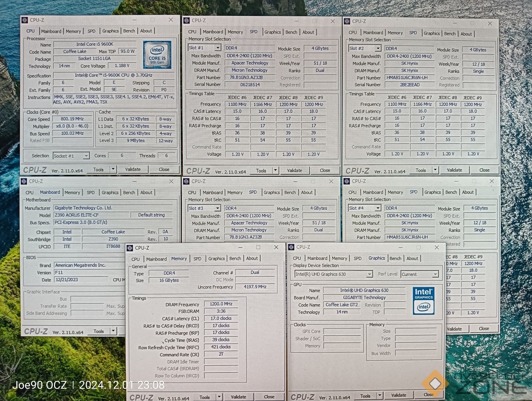Select the Memory tab in the Slot #1 window
Screen dimensions: 532x401
click(235, 32)
